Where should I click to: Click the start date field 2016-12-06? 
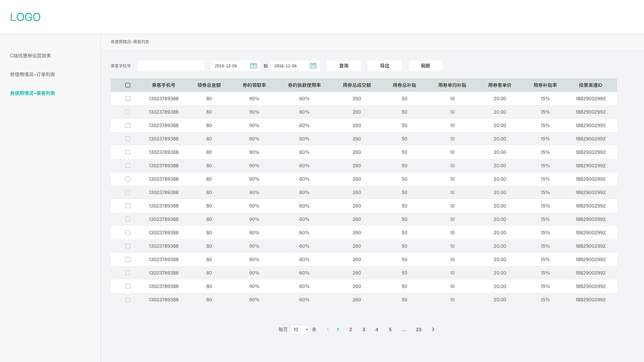[x=235, y=66]
